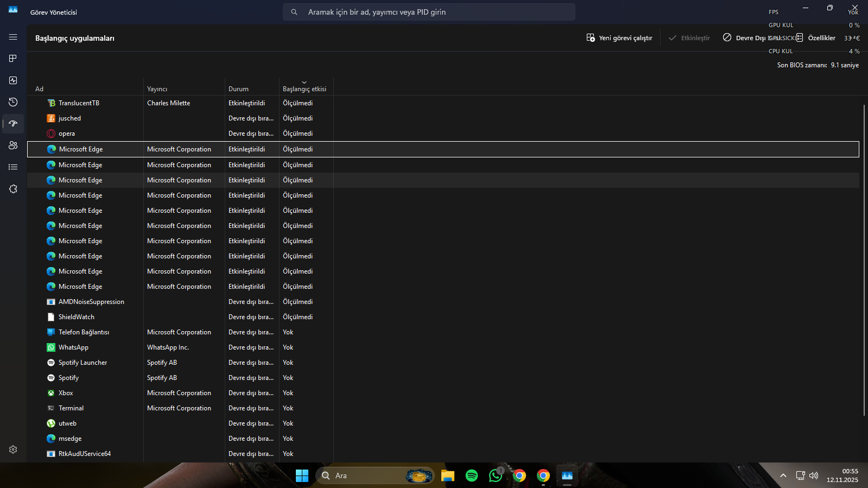Image resolution: width=868 pixels, height=488 pixels.
Task: Click the Terminal row icon
Action: coord(51,408)
